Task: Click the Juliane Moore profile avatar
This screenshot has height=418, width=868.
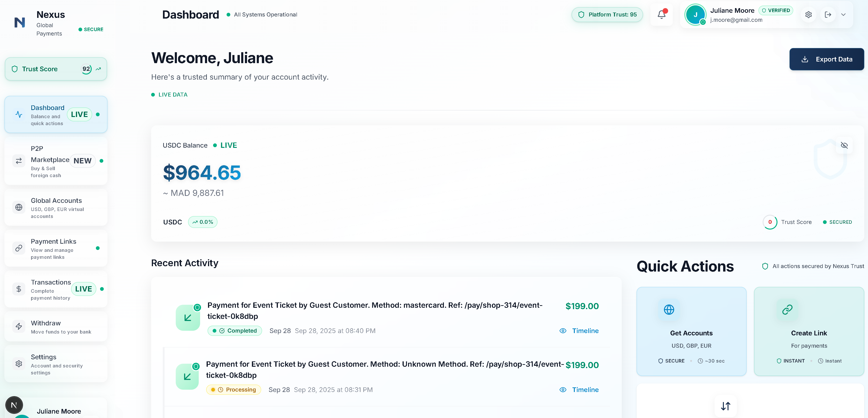Action: [x=695, y=14]
